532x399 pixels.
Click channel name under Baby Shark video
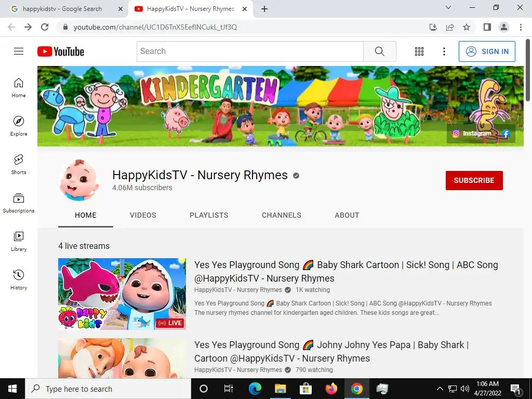(x=238, y=290)
